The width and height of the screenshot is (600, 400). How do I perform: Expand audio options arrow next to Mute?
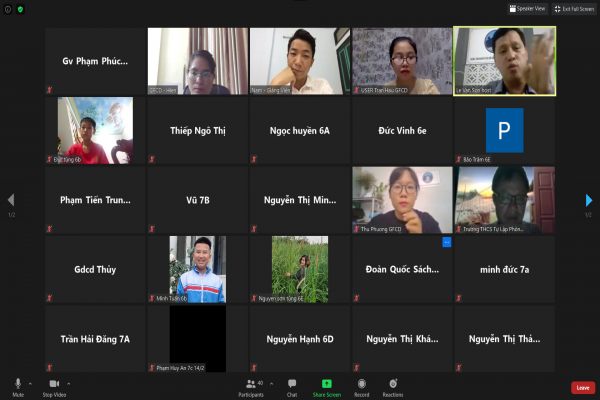(30, 383)
